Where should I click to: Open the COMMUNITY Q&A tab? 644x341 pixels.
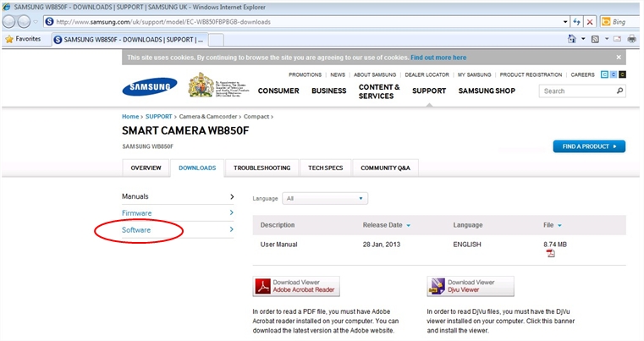(x=385, y=168)
